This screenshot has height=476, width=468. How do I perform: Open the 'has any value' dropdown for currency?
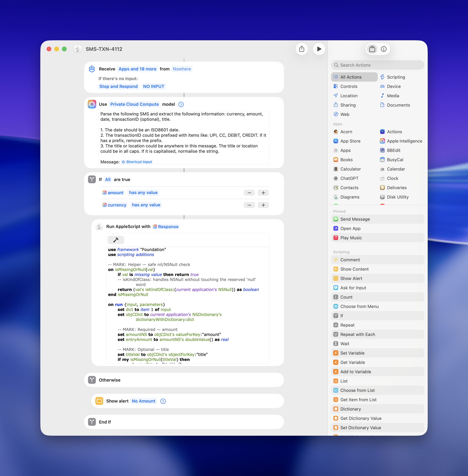146,205
